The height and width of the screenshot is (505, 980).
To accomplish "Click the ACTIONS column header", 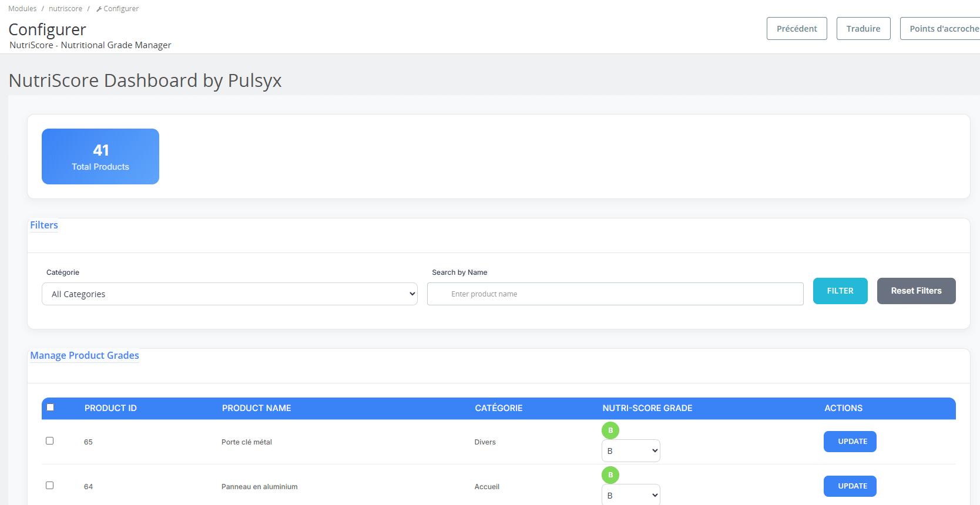I will [844, 408].
